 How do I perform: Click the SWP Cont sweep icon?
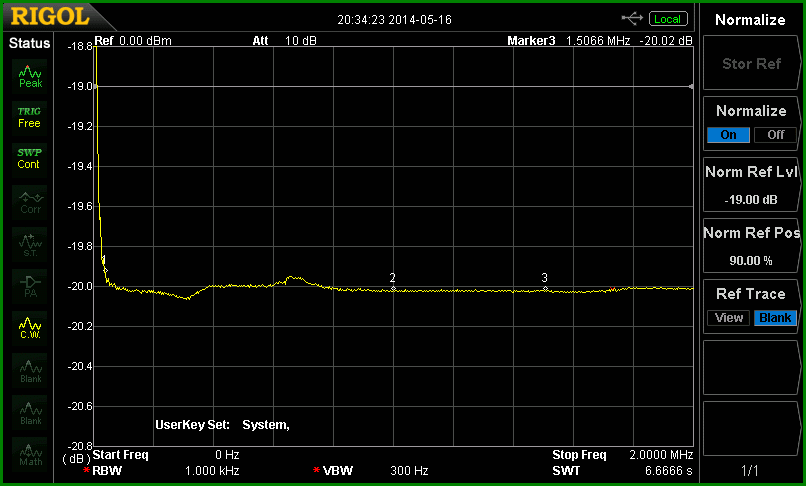click(x=29, y=159)
